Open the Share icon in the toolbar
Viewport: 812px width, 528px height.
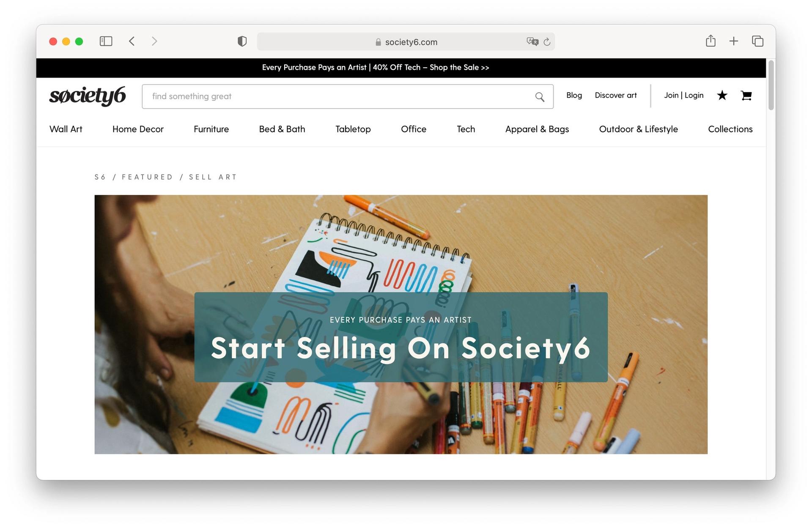[x=710, y=41]
